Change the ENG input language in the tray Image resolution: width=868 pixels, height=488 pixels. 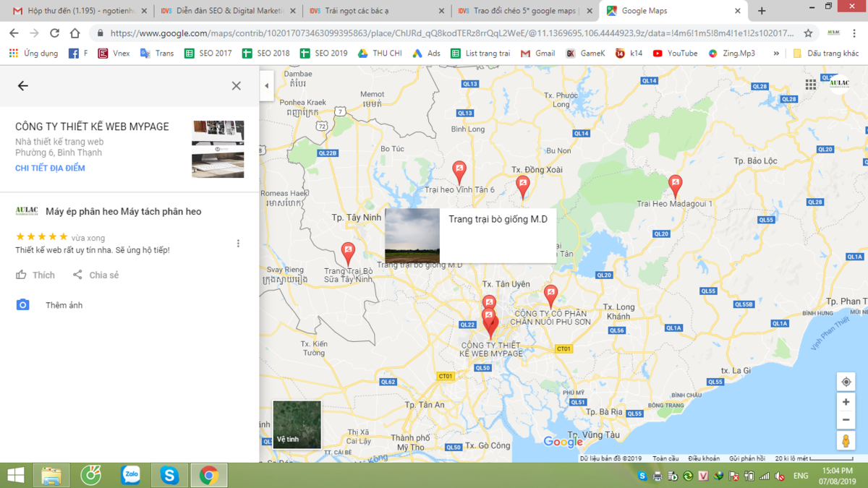[801, 476]
